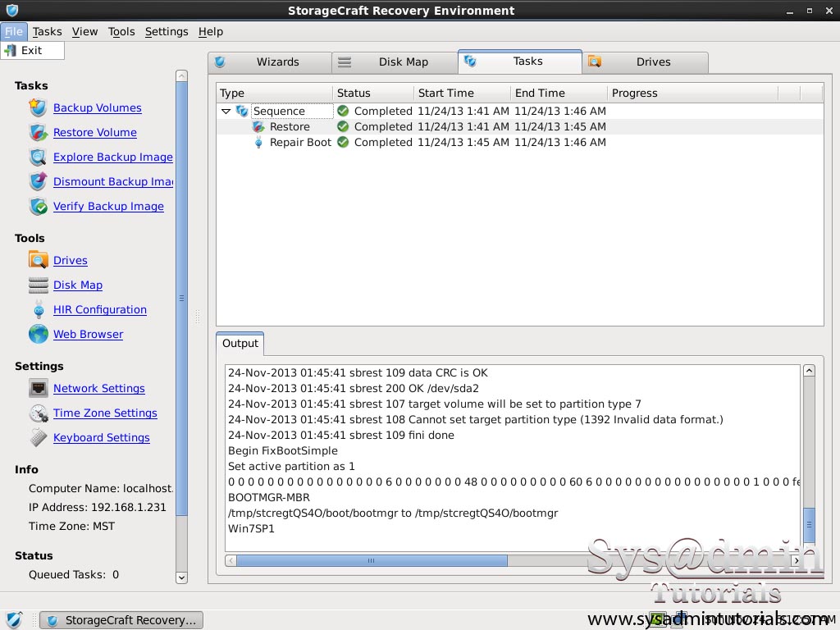Switch to the Wizards tab
This screenshot has height=630, width=840.
pyautogui.click(x=270, y=62)
